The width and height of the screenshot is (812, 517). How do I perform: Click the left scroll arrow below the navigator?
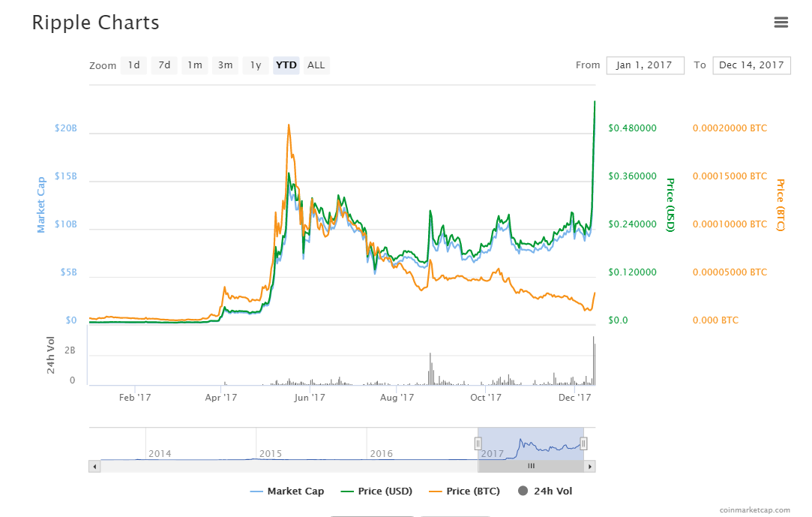pyautogui.click(x=94, y=466)
